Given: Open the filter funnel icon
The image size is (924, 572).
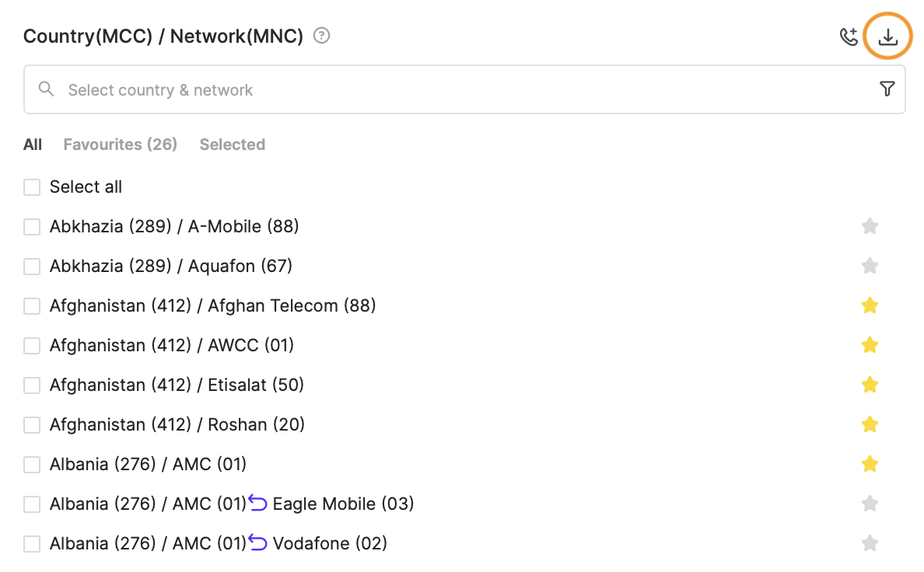Looking at the screenshot, I should tap(887, 89).
